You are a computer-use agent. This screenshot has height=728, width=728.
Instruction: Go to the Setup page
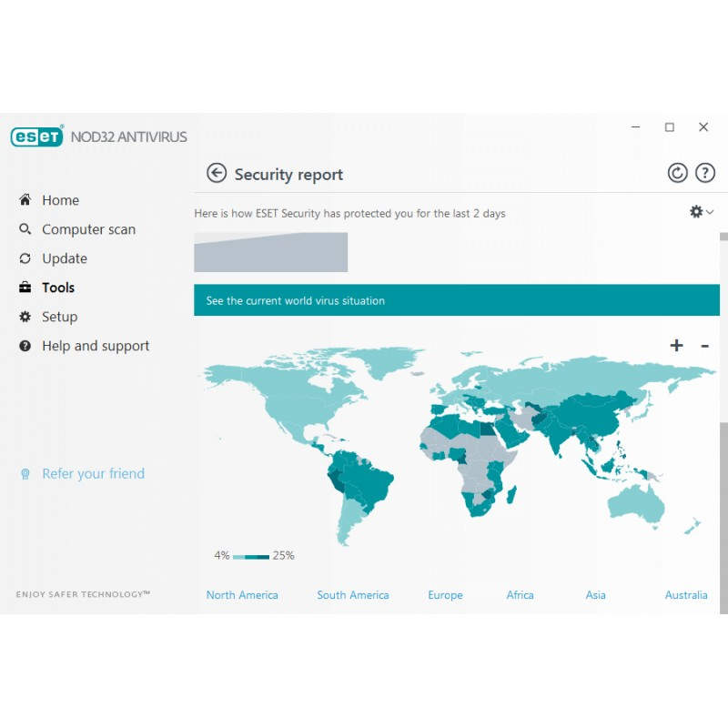[59, 317]
